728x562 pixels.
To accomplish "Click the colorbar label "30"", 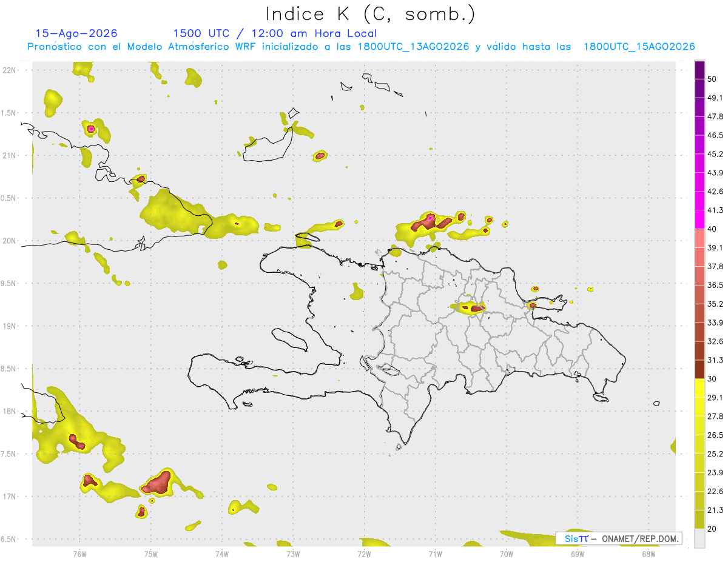I will tap(712, 379).
